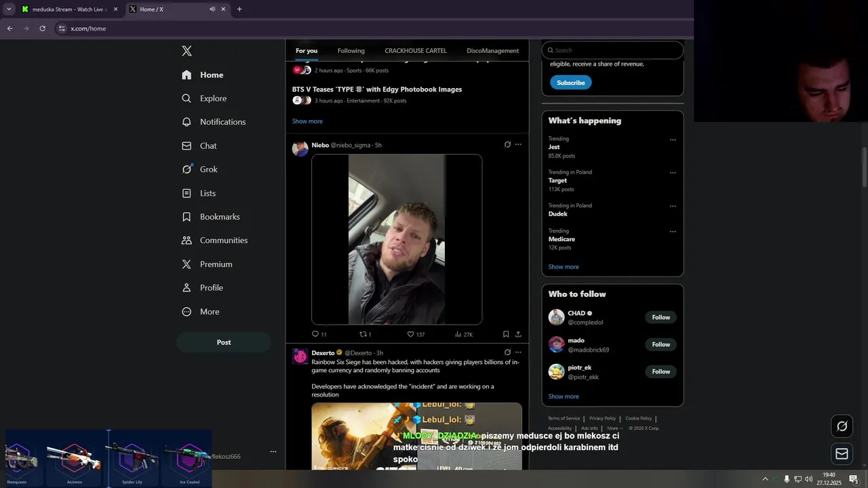Follow mado @madobrick69

(x=661, y=344)
